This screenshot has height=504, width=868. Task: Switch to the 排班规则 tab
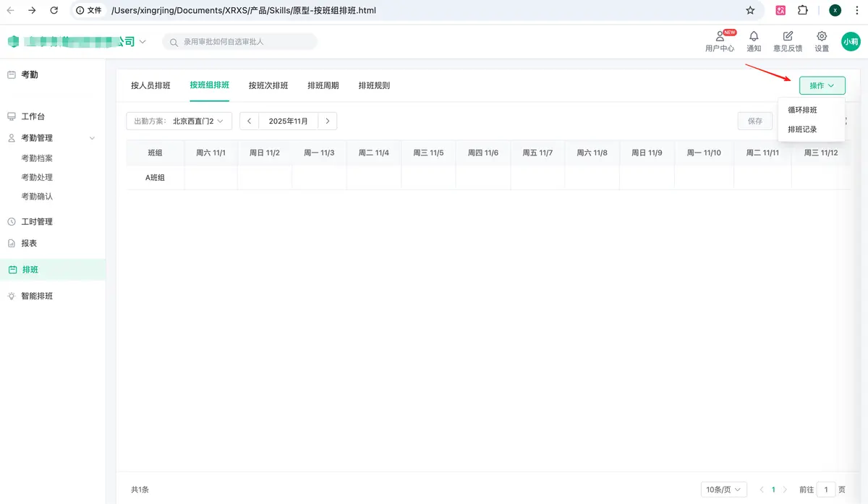pyautogui.click(x=374, y=85)
